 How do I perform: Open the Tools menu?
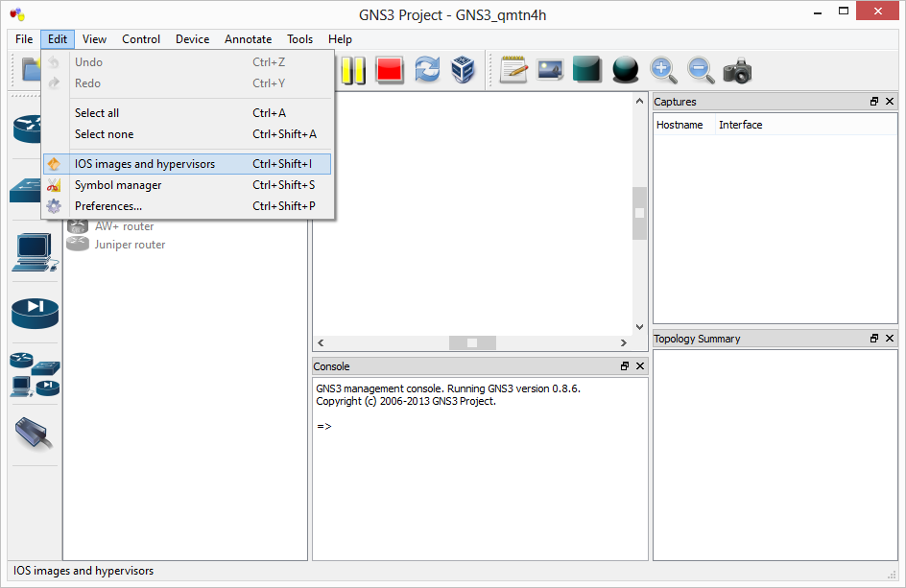[x=299, y=38]
